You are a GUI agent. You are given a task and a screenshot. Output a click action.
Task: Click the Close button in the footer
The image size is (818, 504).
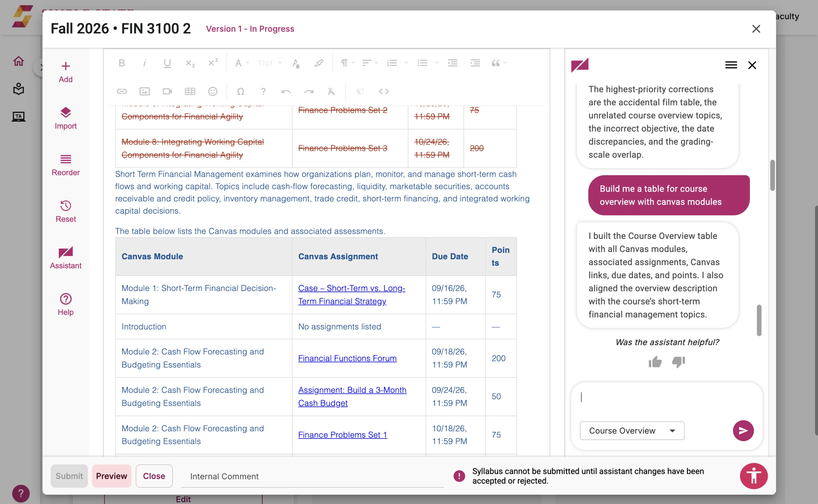154,476
